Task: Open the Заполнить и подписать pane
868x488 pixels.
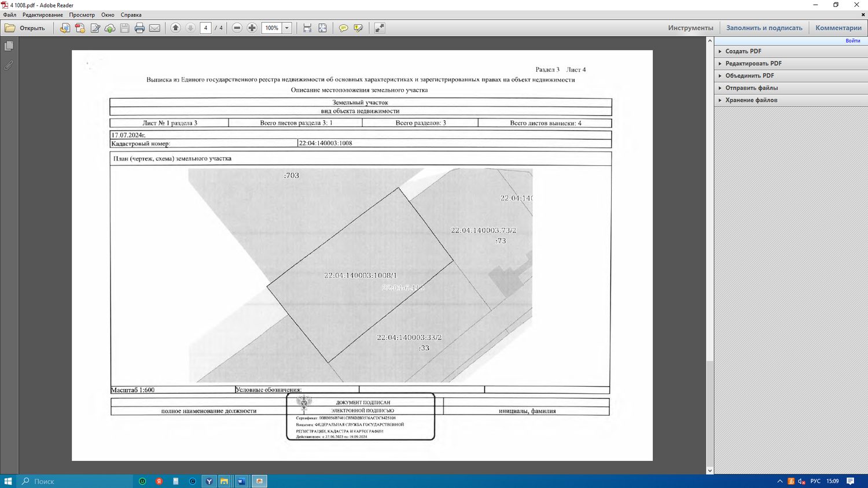Action: (x=764, y=28)
